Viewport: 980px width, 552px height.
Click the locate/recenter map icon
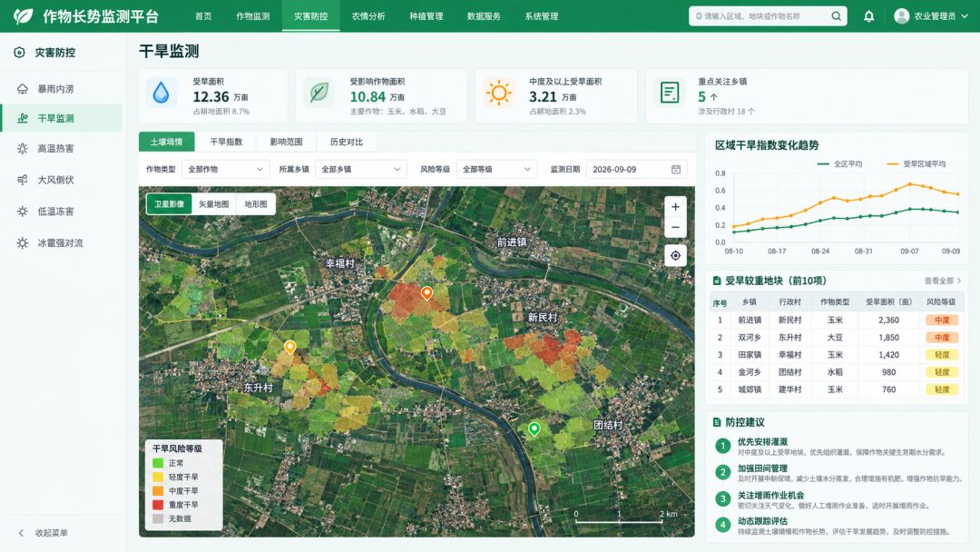pos(676,255)
